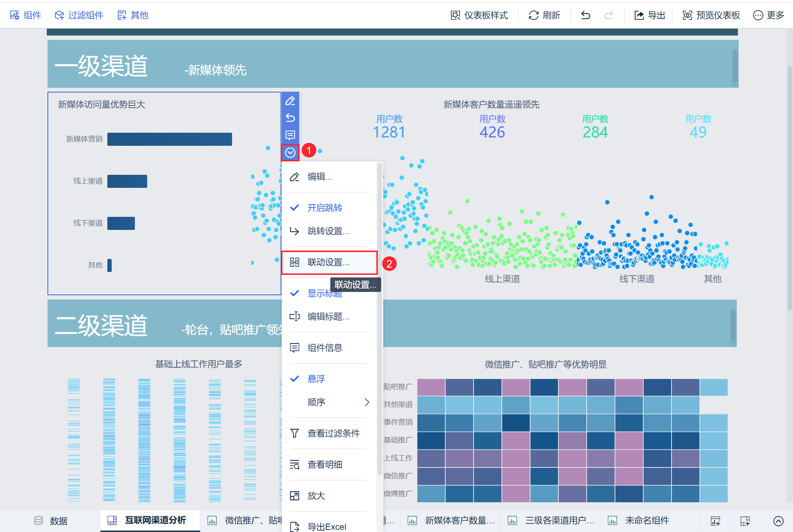Click the 贴吧推广 heatmap row label
793x532 pixels.
(398, 387)
